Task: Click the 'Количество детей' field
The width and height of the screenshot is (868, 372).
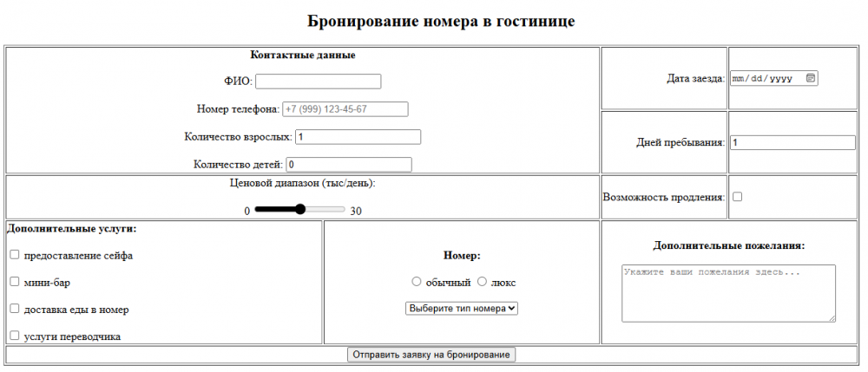Action: point(349,165)
